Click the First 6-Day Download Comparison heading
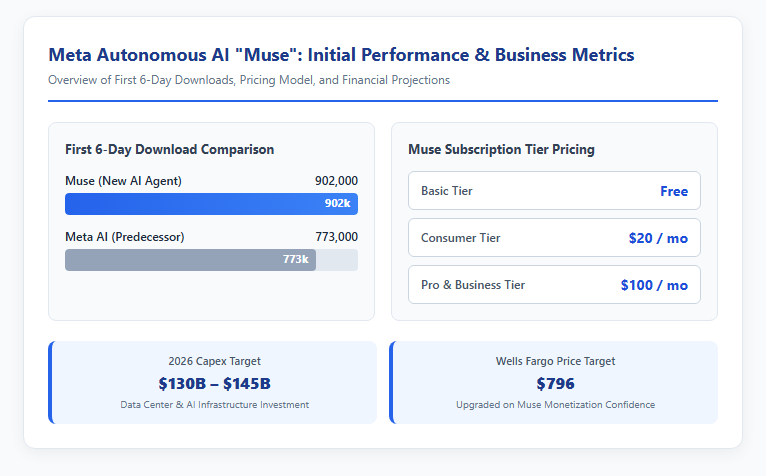The width and height of the screenshot is (766, 476). (170, 149)
